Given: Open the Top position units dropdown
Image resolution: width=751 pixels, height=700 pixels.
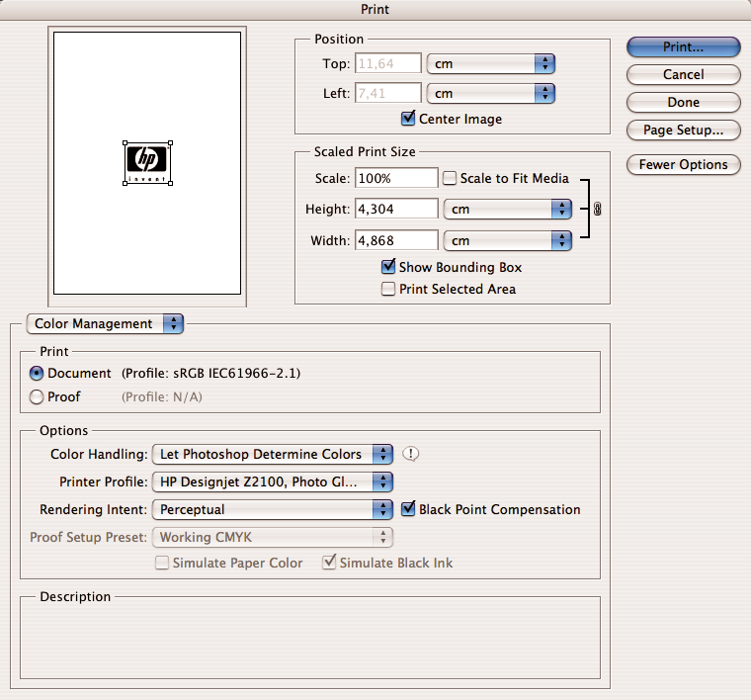Looking at the screenshot, I should click(490, 63).
